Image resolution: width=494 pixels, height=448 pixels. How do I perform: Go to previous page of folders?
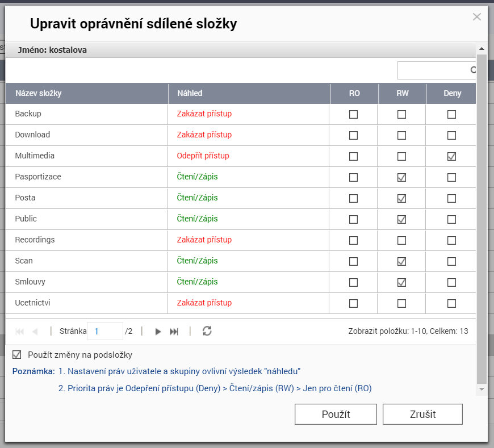[35, 332]
